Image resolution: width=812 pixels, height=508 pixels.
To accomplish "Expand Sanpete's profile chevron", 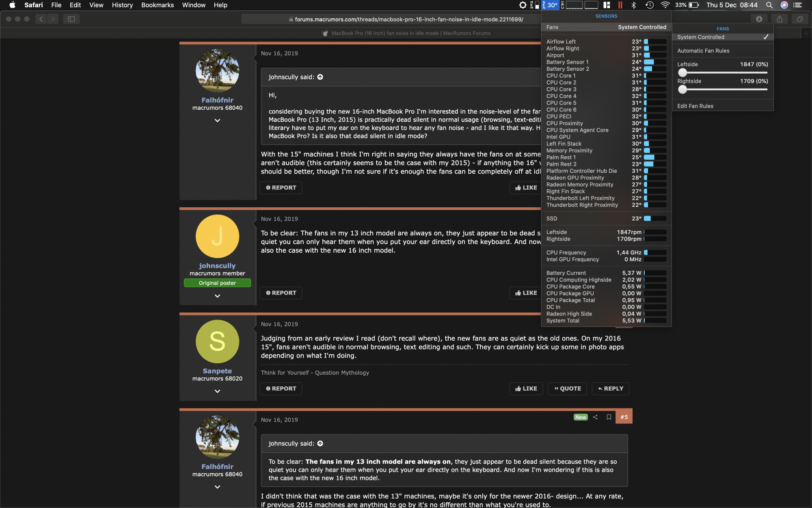I will pos(217,391).
